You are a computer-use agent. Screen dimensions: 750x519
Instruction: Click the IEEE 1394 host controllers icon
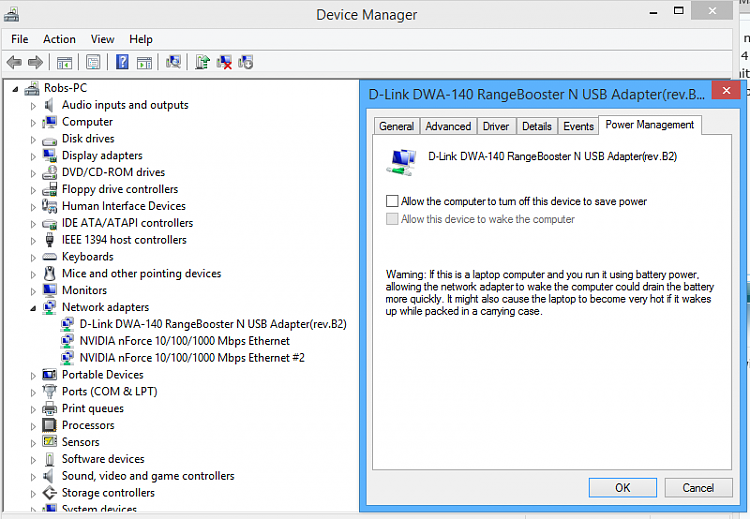click(49, 240)
